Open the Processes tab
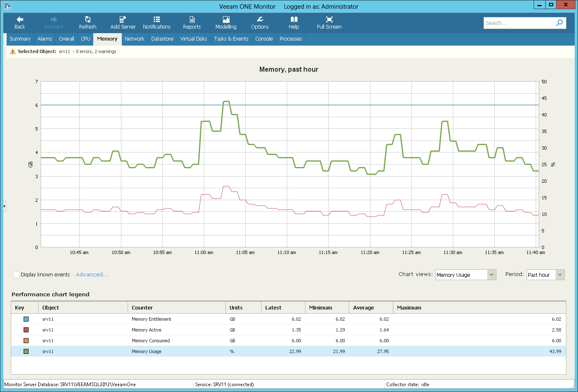Image resolution: width=578 pixels, height=392 pixels. click(x=291, y=39)
